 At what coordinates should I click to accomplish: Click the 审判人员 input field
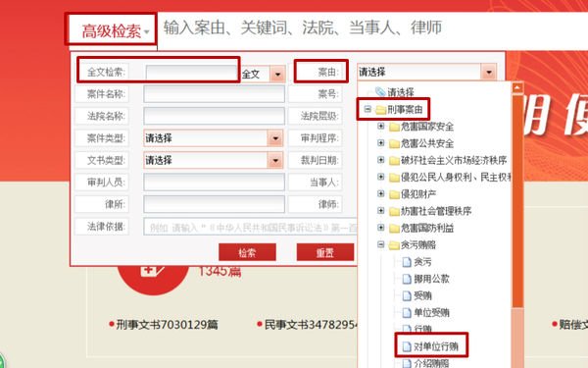tap(214, 183)
